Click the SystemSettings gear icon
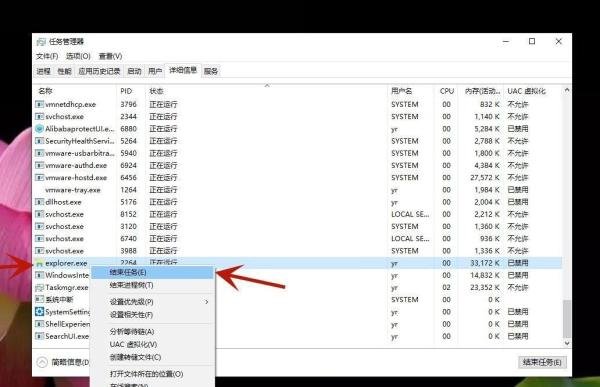 pos(39,312)
